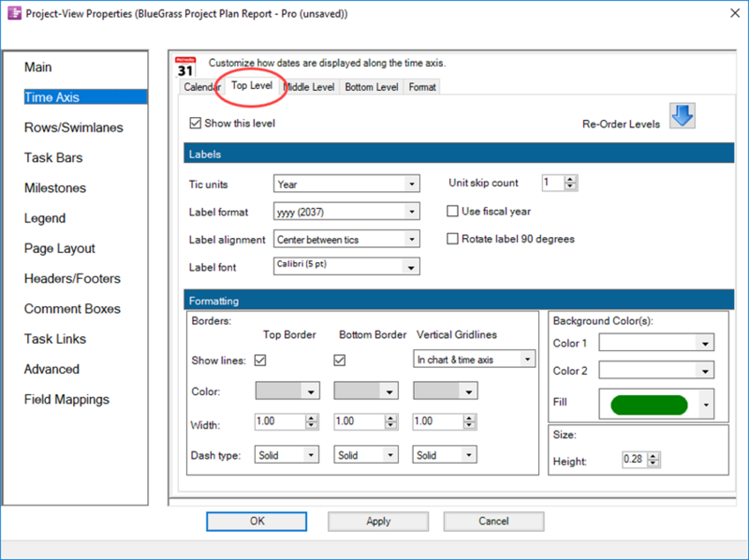Open the Tic units dropdown
Viewport: 749px width, 560px height.
(346, 184)
